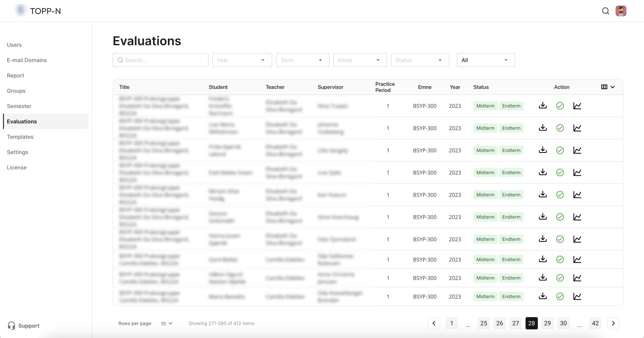Click the eighth row's green checkmark icon
644x338 pixels.
560,259
